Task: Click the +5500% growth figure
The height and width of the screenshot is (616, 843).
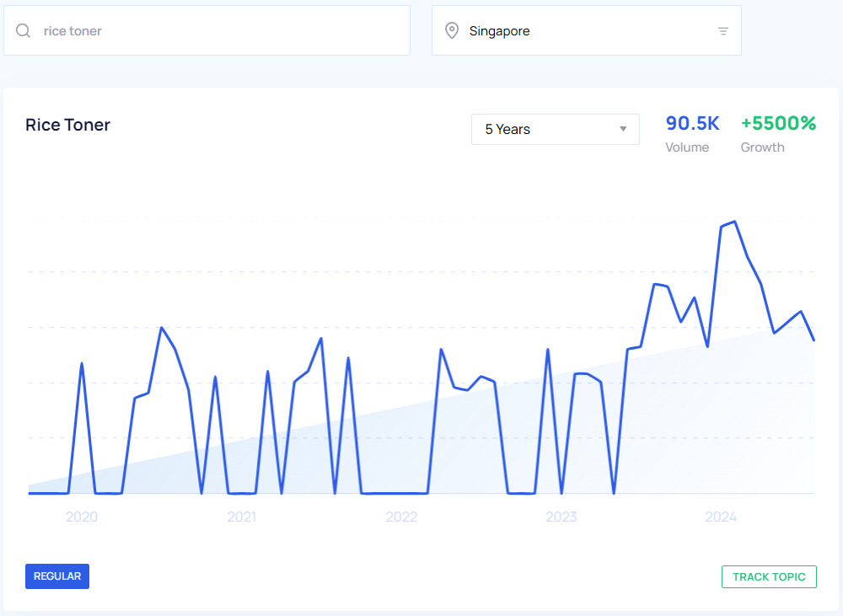Action: [x=778, y=124]
